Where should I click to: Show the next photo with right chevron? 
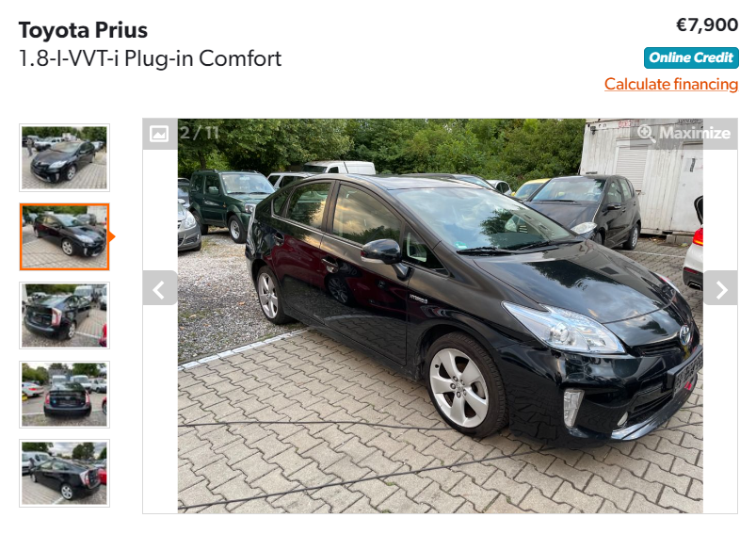(x=720, y=288)
